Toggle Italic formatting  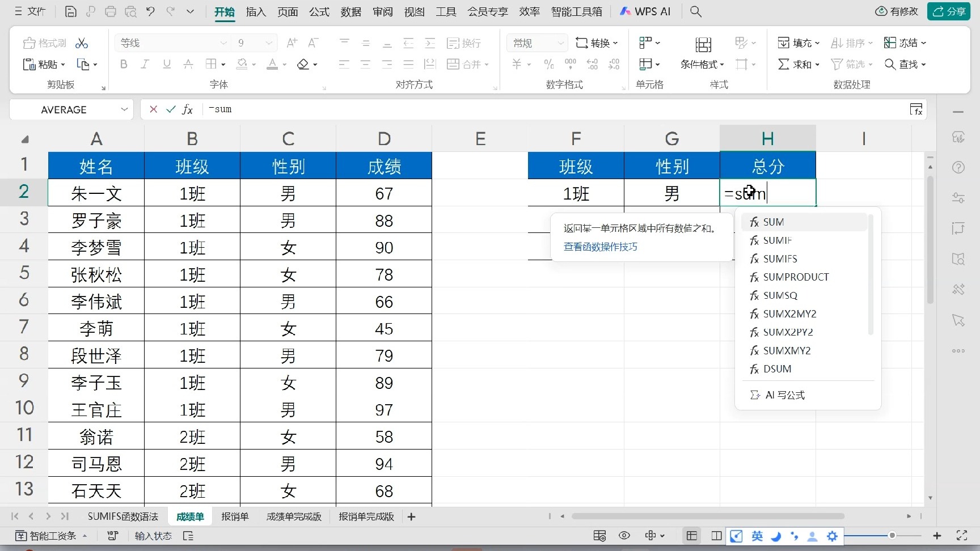pos(145,64)
